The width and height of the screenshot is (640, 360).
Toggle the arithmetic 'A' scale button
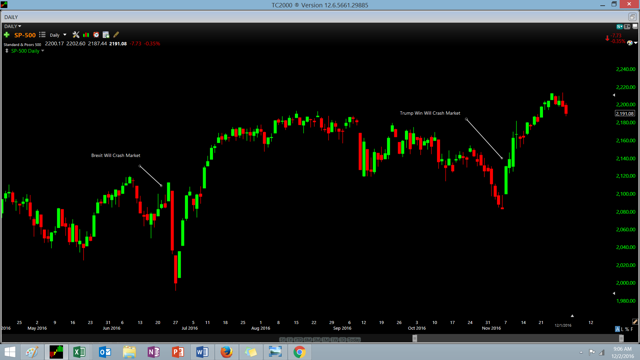(618, 329)
